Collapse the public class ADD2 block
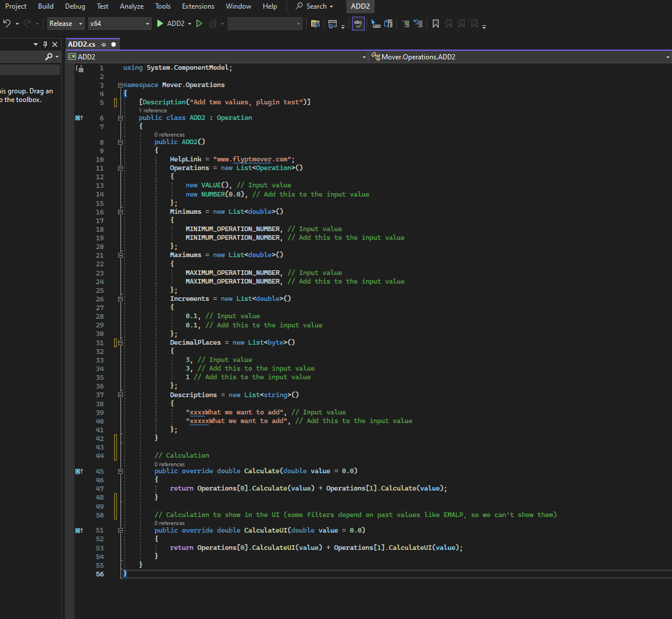 pyautogui.click(x=120, y=118)
